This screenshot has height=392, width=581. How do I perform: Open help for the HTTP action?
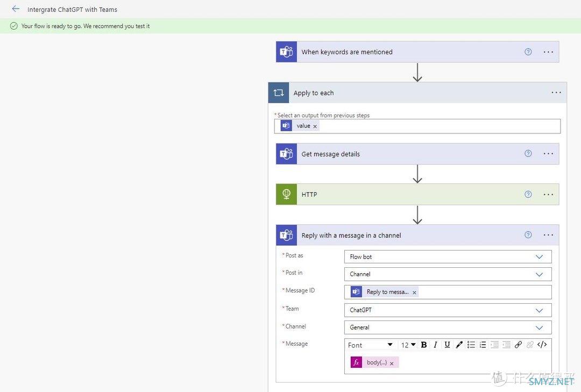(528, 194)
